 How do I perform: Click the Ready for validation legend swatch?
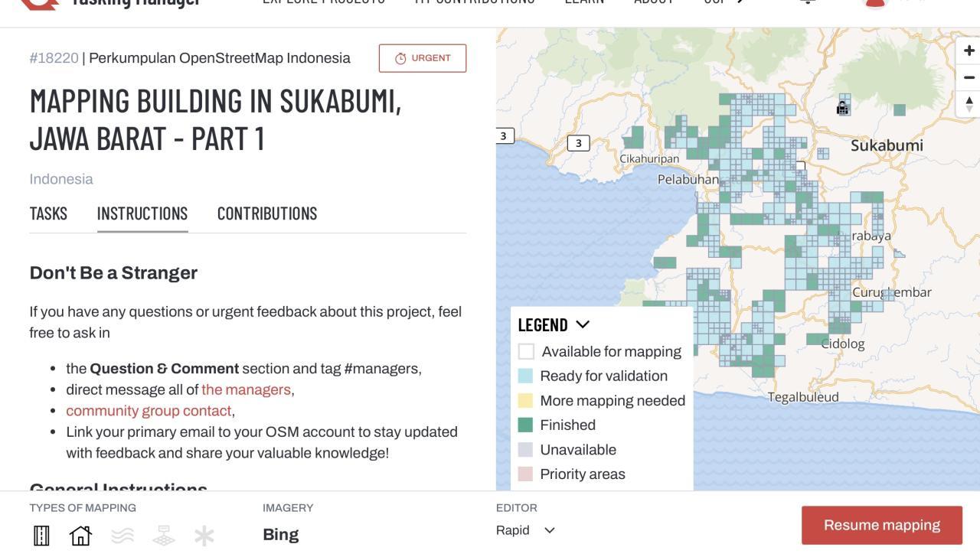[x=525, y=376]
